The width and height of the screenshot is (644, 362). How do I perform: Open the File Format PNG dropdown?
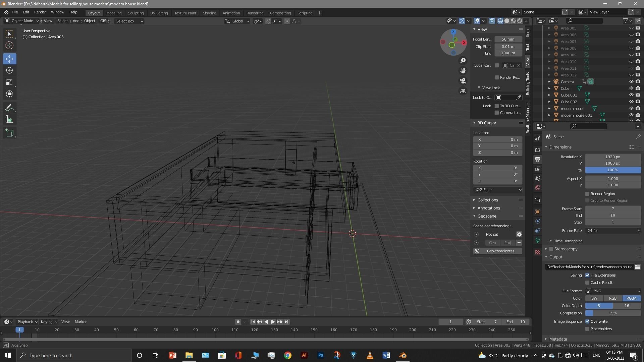[613, 291]
